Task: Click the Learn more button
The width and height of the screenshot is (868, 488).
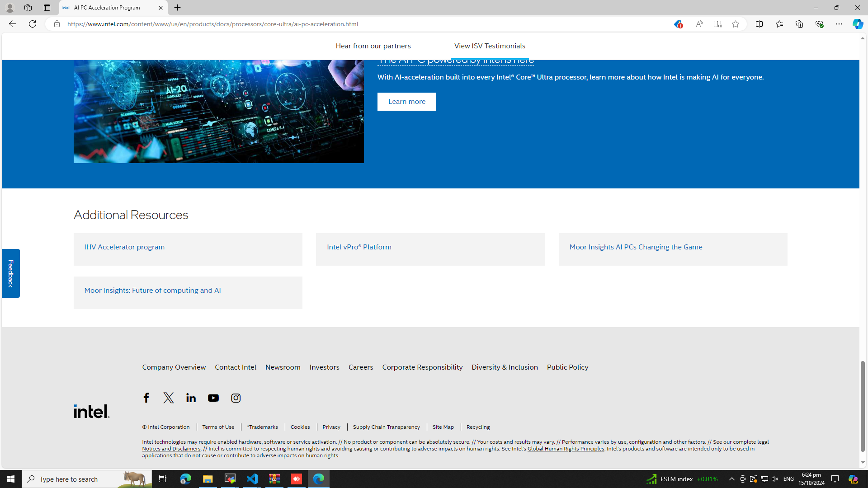Action: click(407, 102)
